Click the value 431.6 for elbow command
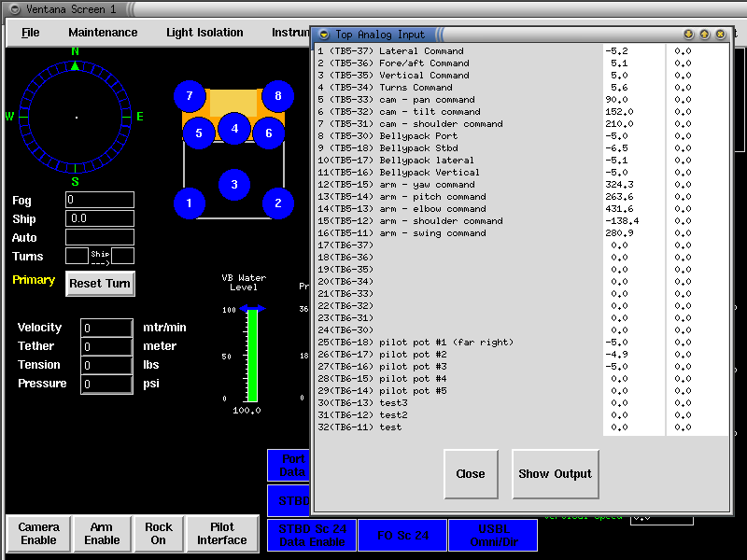Screen dimensions: 747x560 tap(619, 209)
